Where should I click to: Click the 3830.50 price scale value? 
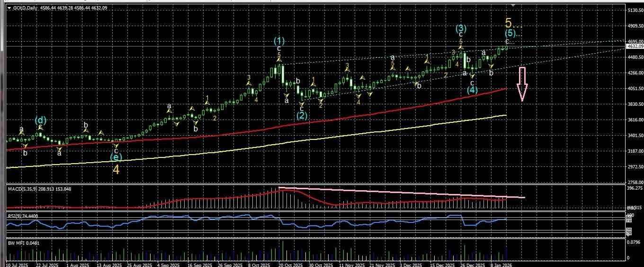pyautogui.click(x=635, y=104)
